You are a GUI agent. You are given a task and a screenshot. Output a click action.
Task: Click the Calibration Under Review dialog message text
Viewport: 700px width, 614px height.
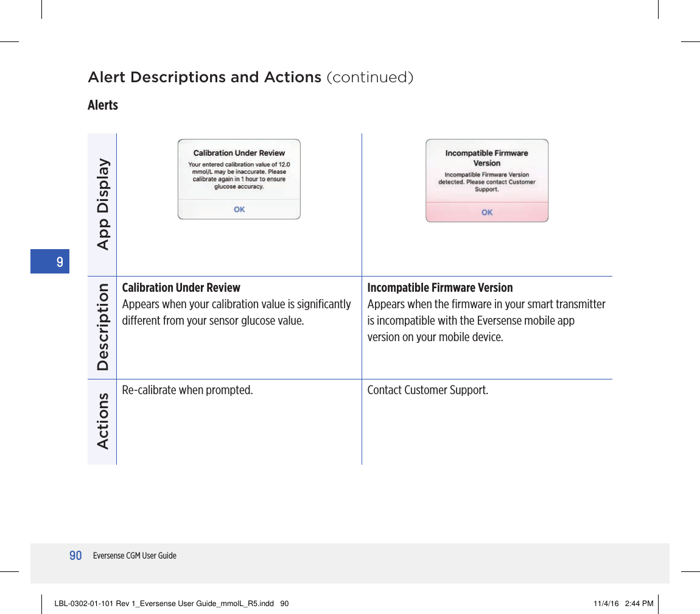click(239, 175)
